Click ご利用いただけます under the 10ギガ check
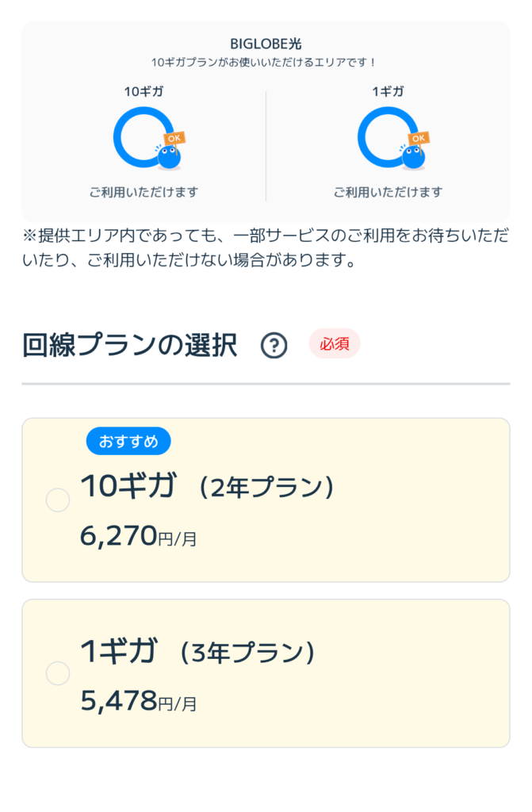532x812 pixels. [147, 191]
